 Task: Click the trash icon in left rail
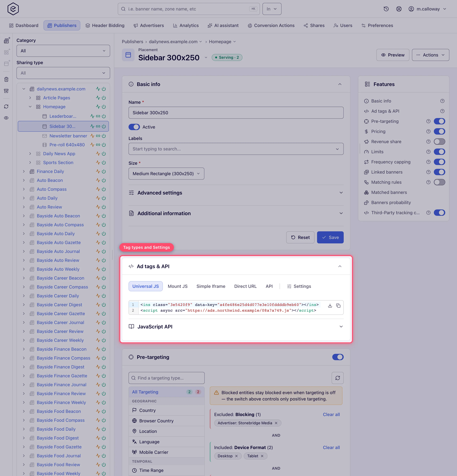(6, 79)
